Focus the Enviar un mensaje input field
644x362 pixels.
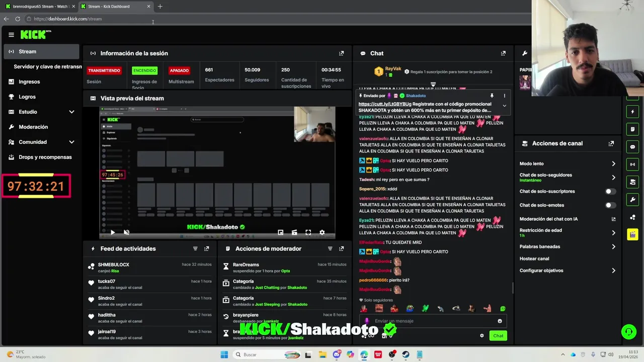[433, 321]
